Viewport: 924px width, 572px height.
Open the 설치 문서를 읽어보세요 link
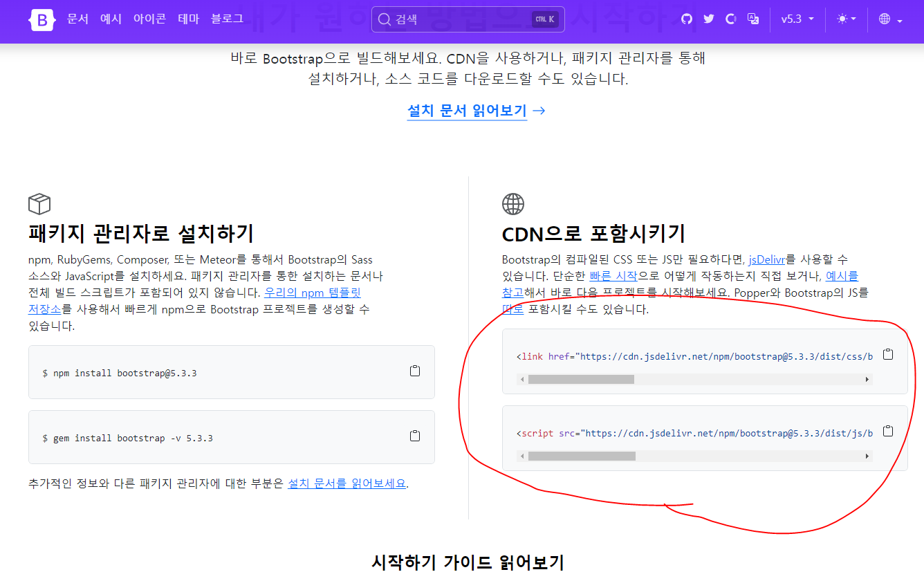coord(346,483)
